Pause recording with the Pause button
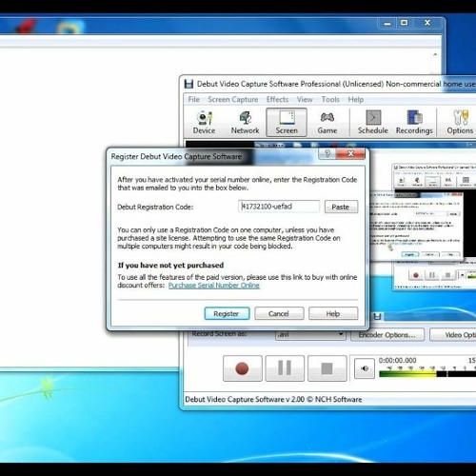The width and height of the screenshot is (476, 476). click(x=285, y=368)
